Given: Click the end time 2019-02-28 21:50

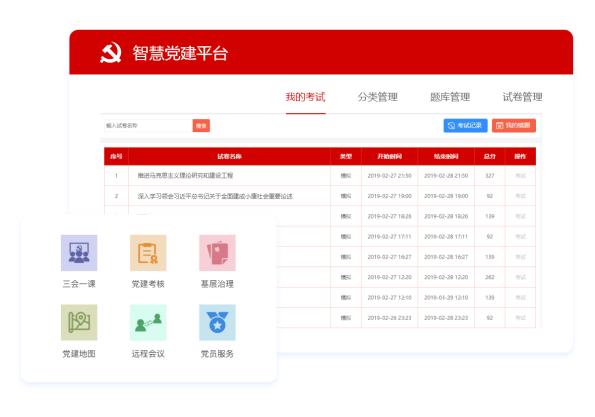Looking at the screenshot, I should pos(446,176).
